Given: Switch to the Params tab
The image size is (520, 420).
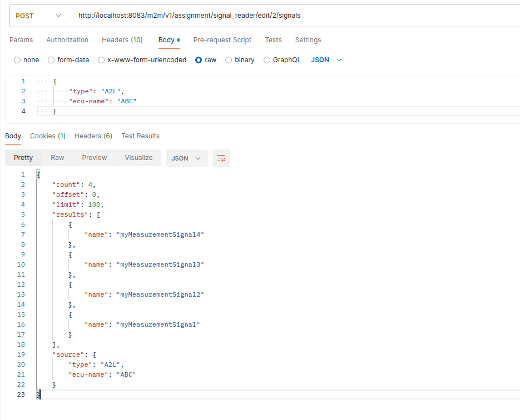Looking at the screenshot, I should click(21, 40).
